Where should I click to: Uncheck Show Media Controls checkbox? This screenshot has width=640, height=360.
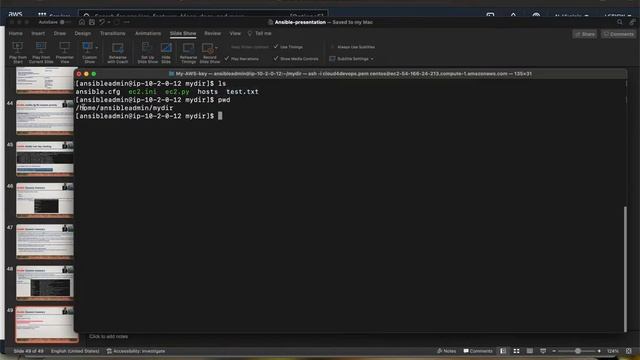pyautogui.click(x=276, y=58)
